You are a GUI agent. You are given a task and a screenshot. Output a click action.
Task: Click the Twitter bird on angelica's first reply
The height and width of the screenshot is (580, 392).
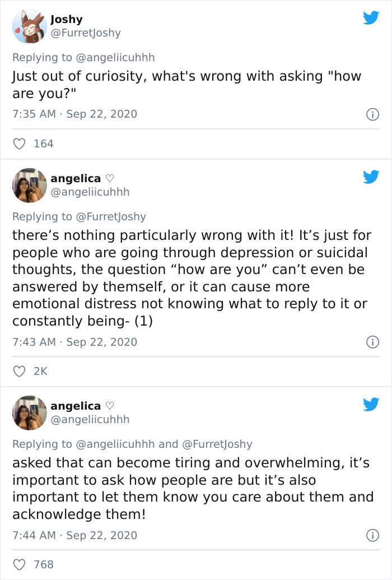[371, 177]
